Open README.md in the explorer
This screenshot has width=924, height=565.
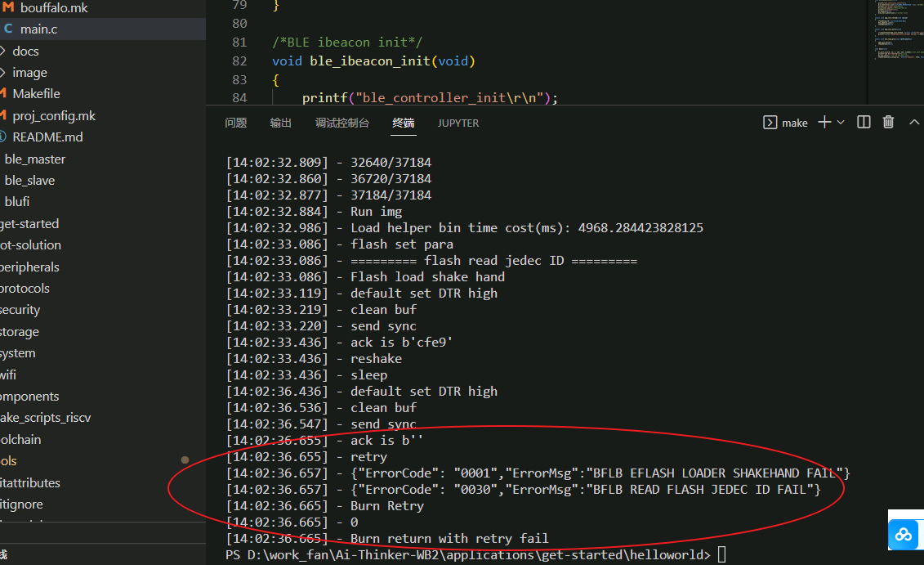pos(47,137)
